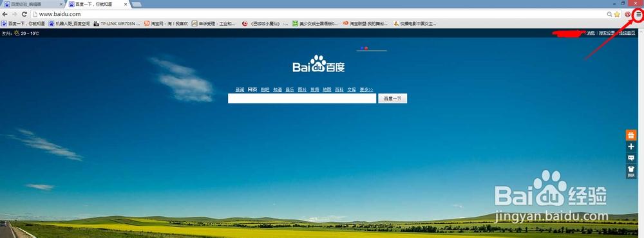Open the 传统首页 link
This screenshot has width=644, height=238.
point(627,33)
